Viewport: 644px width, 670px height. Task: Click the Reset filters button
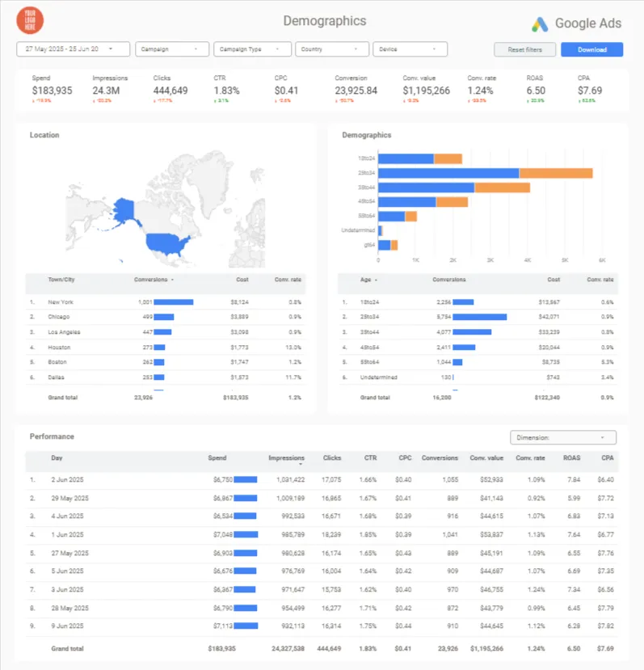click(524, 49)
